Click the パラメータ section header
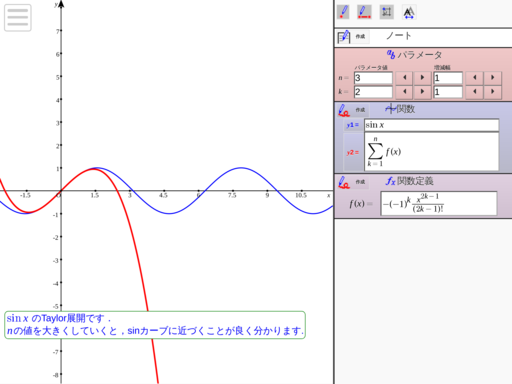This screenshot has height=384, width=512. coord(414,55)
